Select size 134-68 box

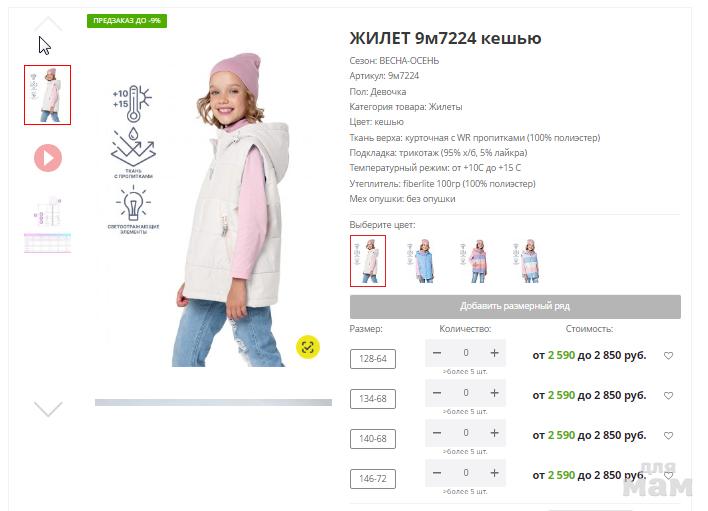(373, 399)
